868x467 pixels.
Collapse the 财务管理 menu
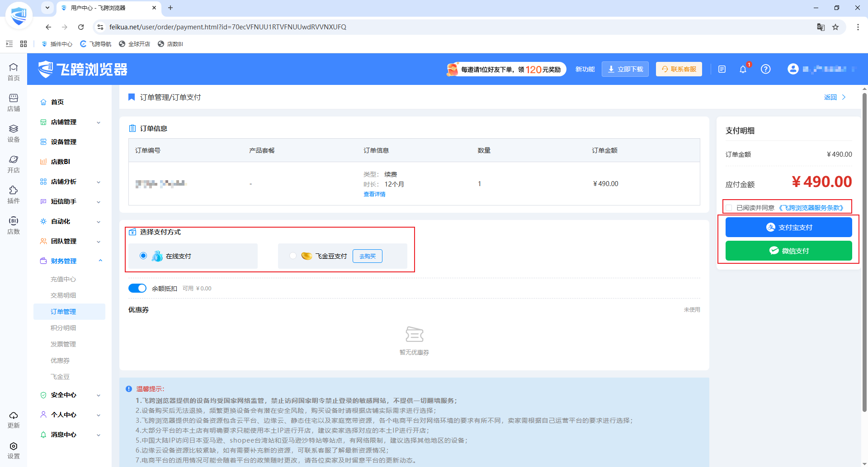pyautogui.click(x=70, y=261)
